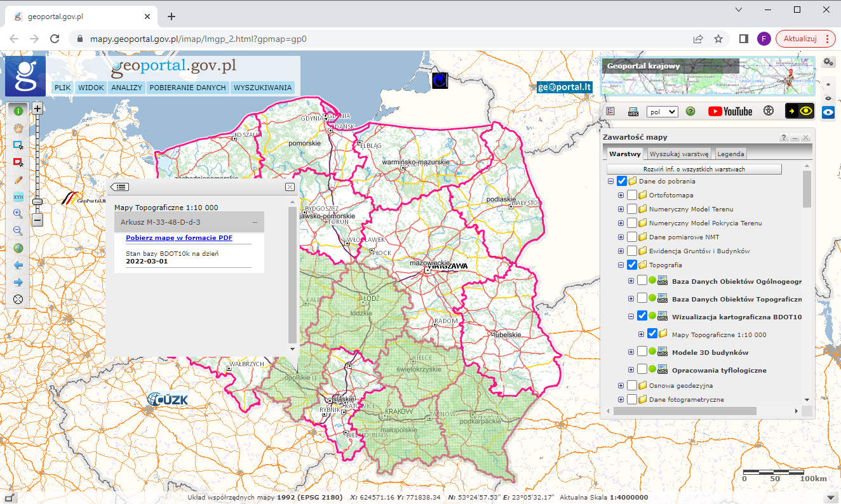
Task: Uncheck Mapy Topograficzne 1:10 000 checkbox
Action: (652, 335)
